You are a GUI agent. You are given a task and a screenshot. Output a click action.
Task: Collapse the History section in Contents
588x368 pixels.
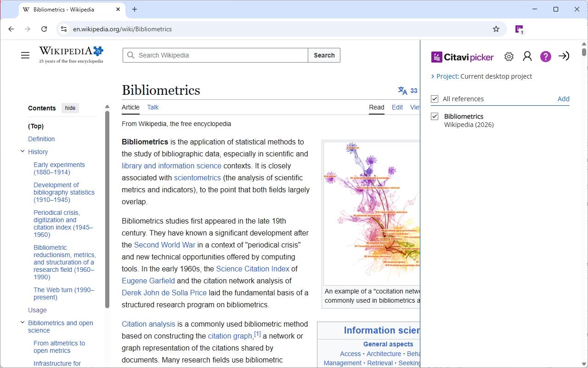(x=23, y=151)
